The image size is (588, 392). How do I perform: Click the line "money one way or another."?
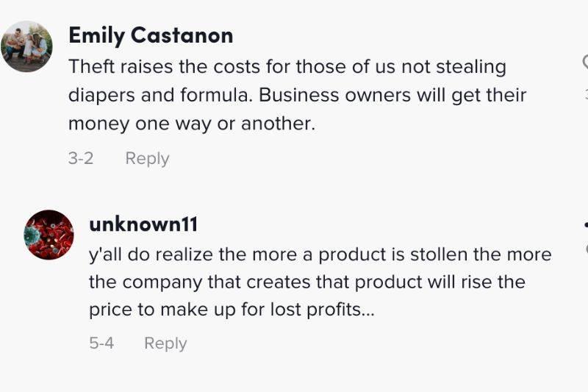point(191,124)
